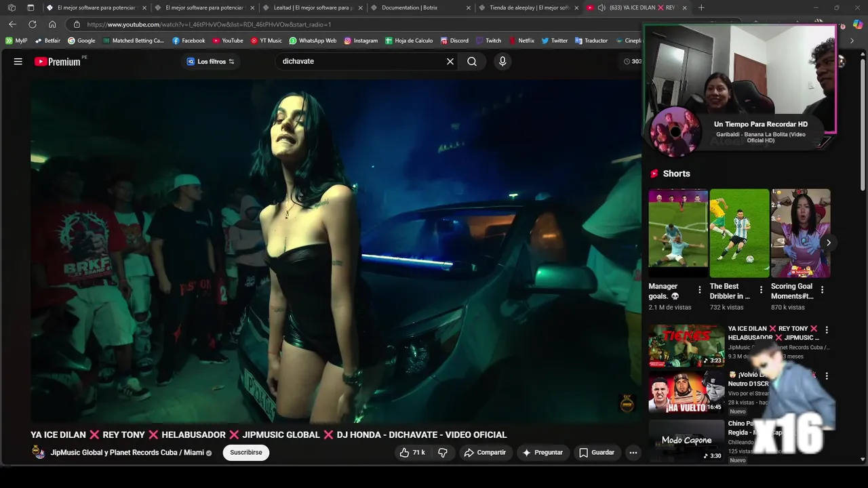Click the video title 'YA ICE DILAN ... DICHAVATE - VIDEO OFICIAL'
The width and height of the screenshot is (868, 488).
point(269,434)
